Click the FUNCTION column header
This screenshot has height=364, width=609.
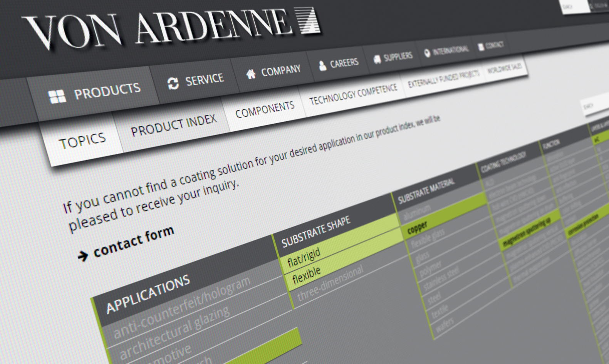551,144
